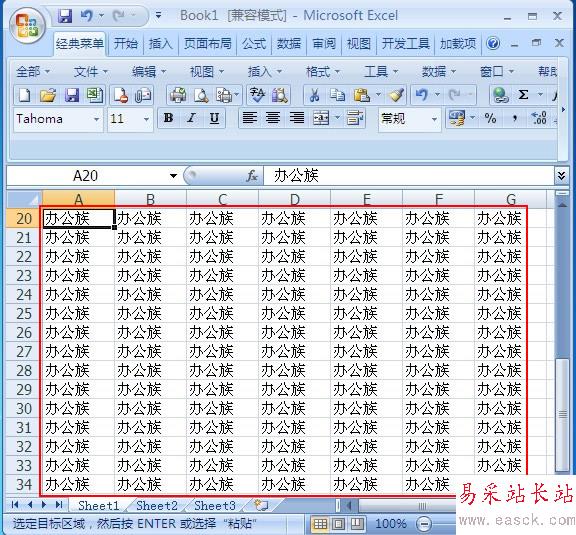
Task: Run the spelling check icon
Action: click(x=257, y=96)
